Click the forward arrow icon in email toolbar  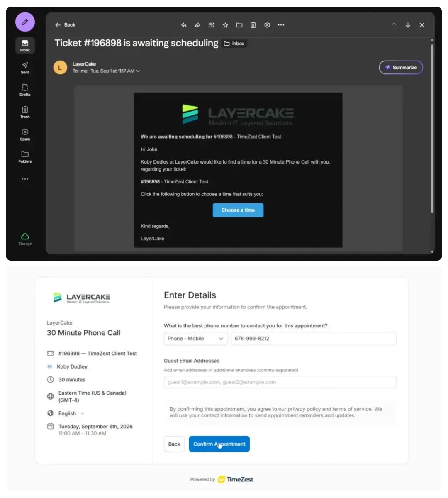197,25
